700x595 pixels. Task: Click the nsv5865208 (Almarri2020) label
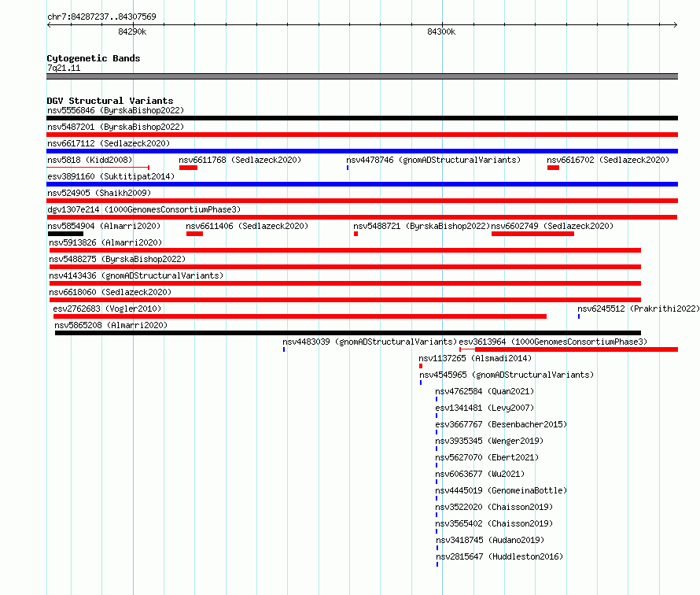tap(111, 325)
